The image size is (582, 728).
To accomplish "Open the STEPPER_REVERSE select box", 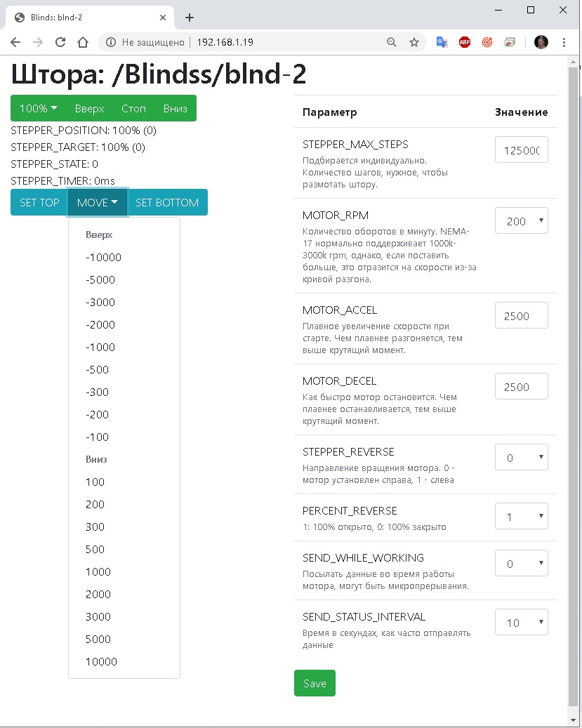I will coord(521,458).
